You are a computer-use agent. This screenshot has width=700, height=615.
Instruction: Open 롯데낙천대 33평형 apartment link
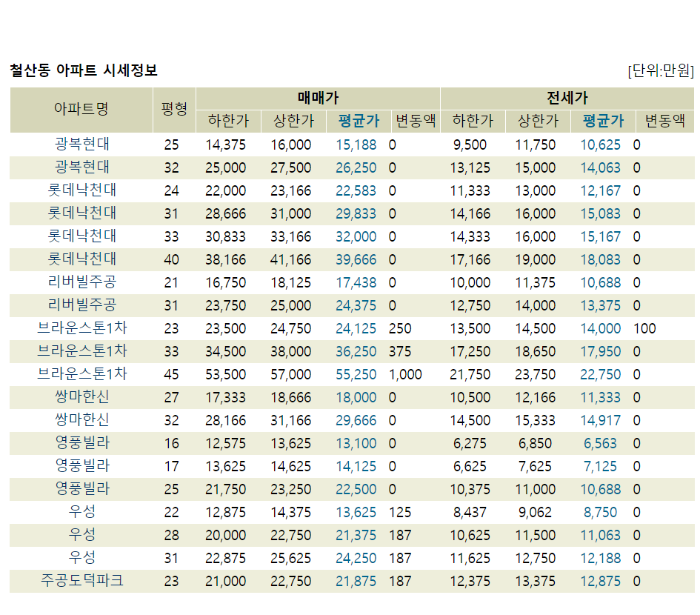81,236
